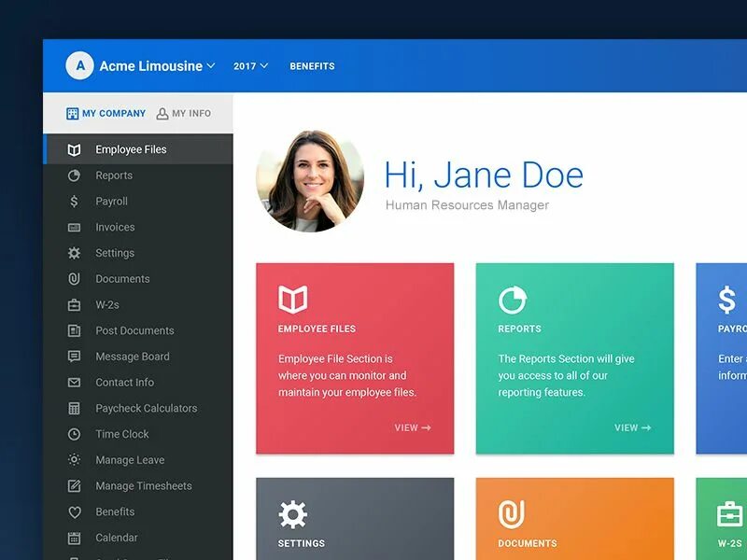Open Calendar label in the sidebar
Viewport: 747px width, 560px height.
[116, 538]
